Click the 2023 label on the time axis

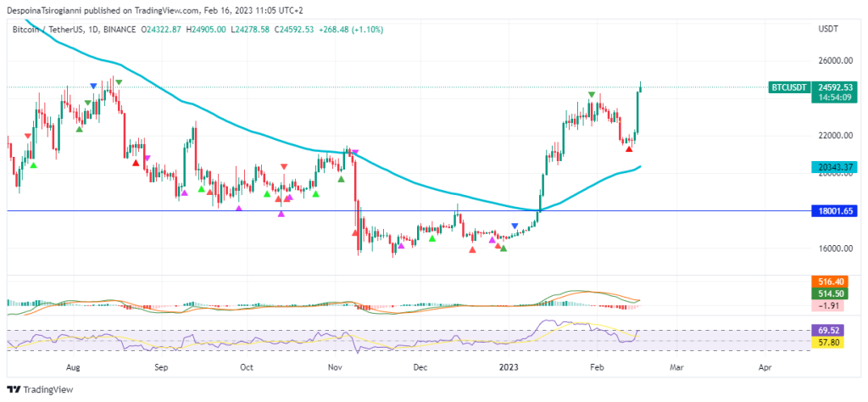tap(510, 368)
